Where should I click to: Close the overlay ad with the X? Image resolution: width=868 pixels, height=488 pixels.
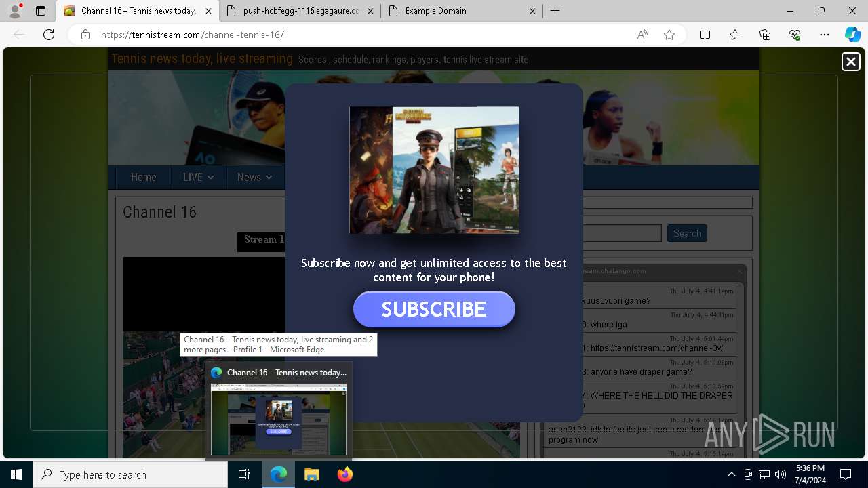pyautogui.click(x=850, y=62)
